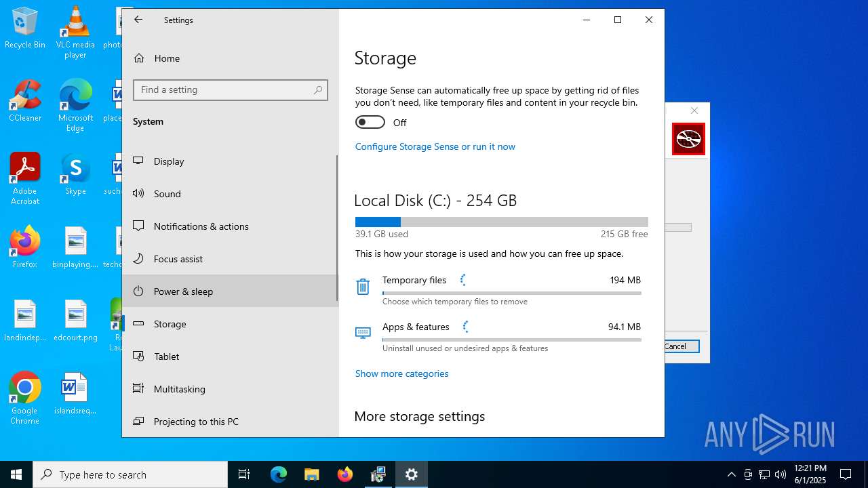This screenshot has height=488, width=868.
Task: Show hidden system tray icons chevron
Action: pyautogui.click(x=732, y=474)
